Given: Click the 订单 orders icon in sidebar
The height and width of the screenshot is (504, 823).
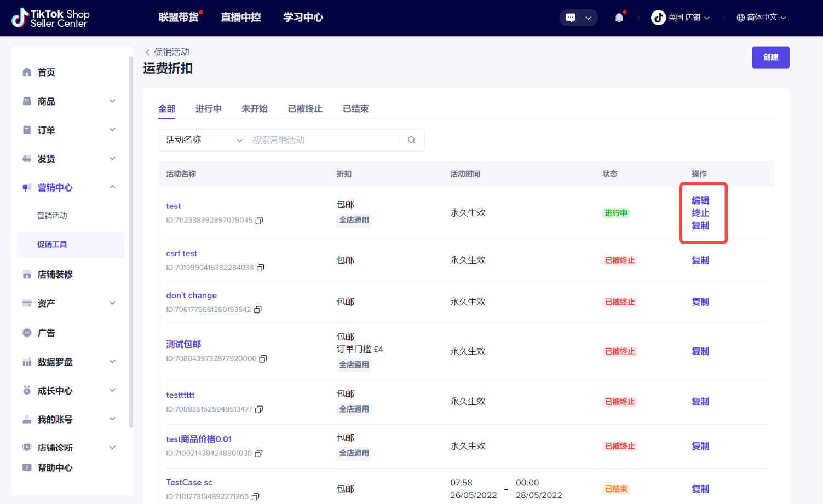Looking at the screenshot, I should pyautogui.click(x=27, y=130).
